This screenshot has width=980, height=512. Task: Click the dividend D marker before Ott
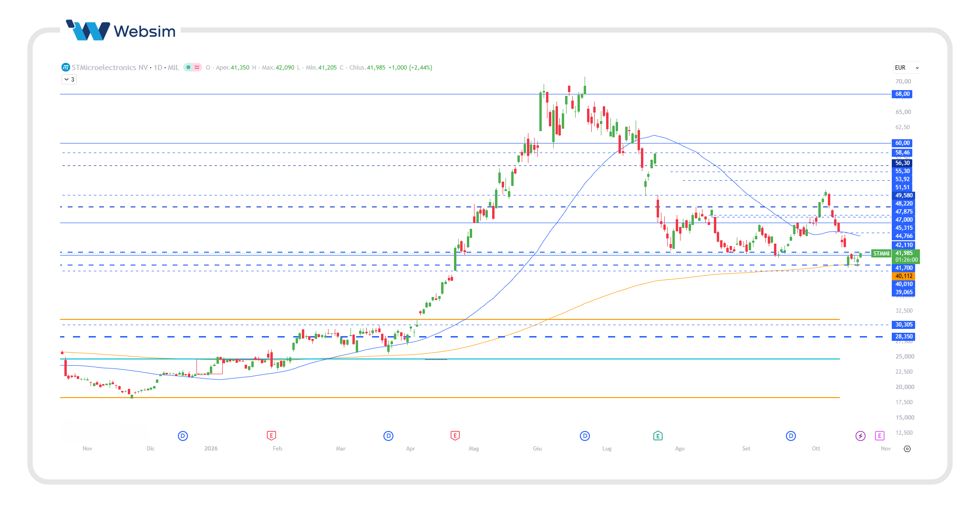click(x=791, y=436)
